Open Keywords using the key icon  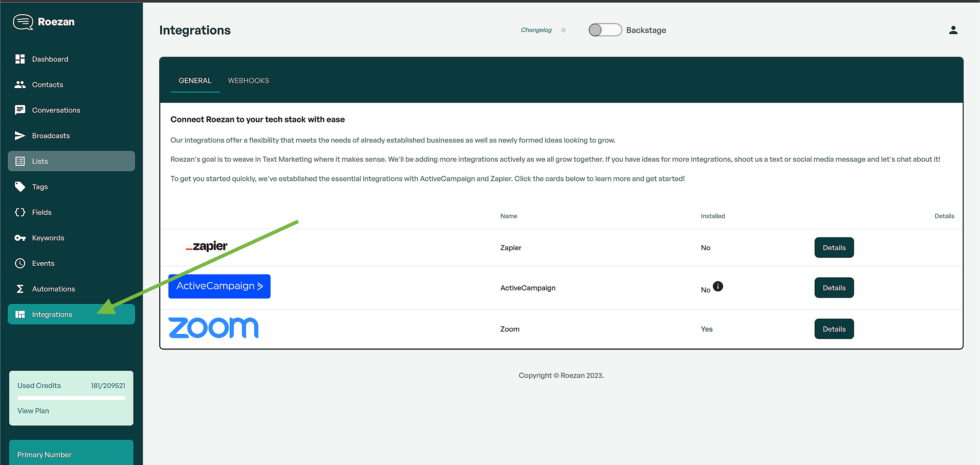point(20,238)
